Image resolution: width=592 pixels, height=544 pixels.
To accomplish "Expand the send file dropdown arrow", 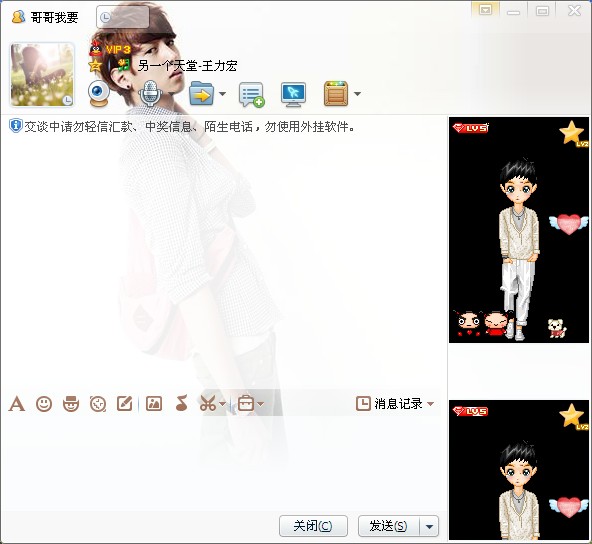I will pos(222,94).
